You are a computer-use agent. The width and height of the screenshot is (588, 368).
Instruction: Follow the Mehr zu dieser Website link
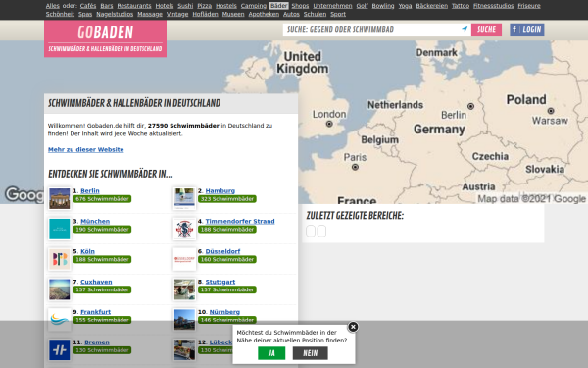tap(86, 149)
